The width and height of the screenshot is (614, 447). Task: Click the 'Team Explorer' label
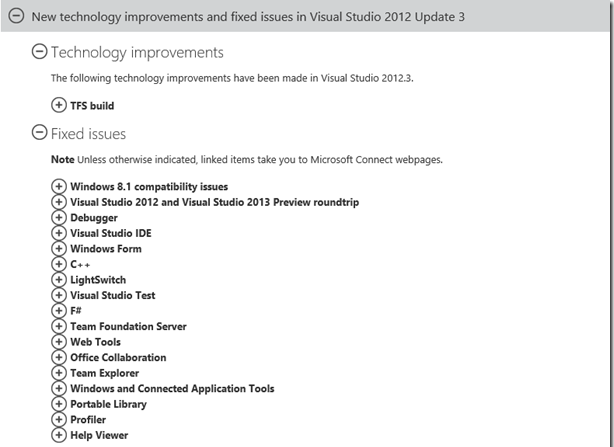[105, 373]
